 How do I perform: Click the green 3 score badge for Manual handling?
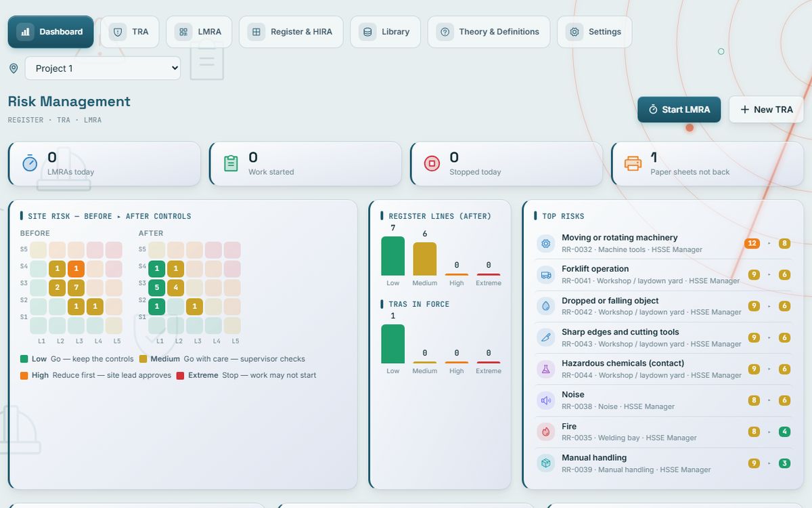pos(785,463)
